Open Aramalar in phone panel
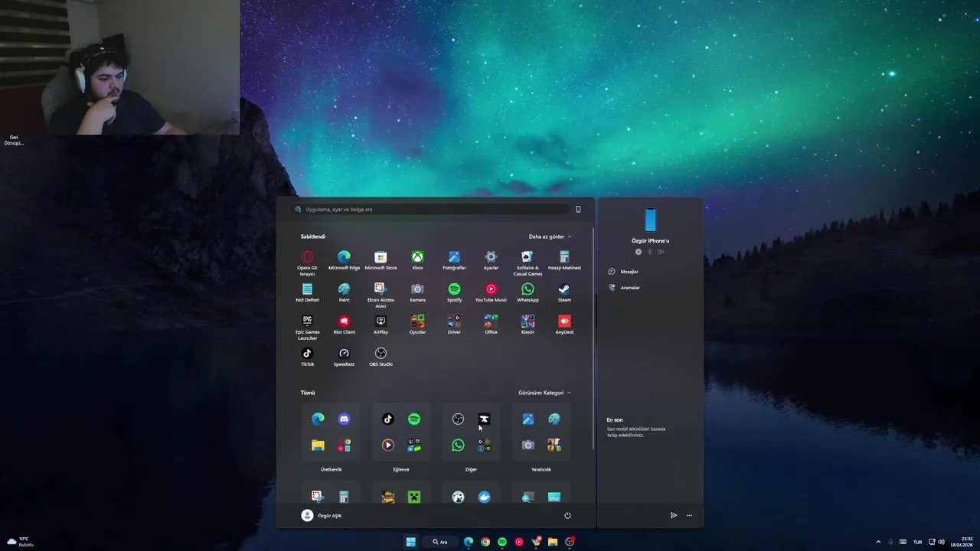This screenshot has width=980, height=551. (x=624, y=288)
